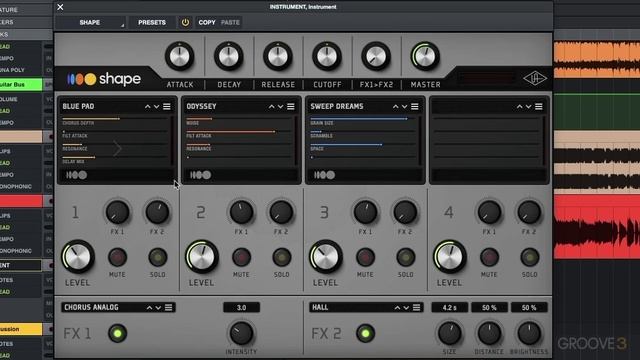Image resolution: width=640 pixels, height=360 pixels.
Task: Mute layer 4
Action: pyautogui.click(x=489, y=257)
